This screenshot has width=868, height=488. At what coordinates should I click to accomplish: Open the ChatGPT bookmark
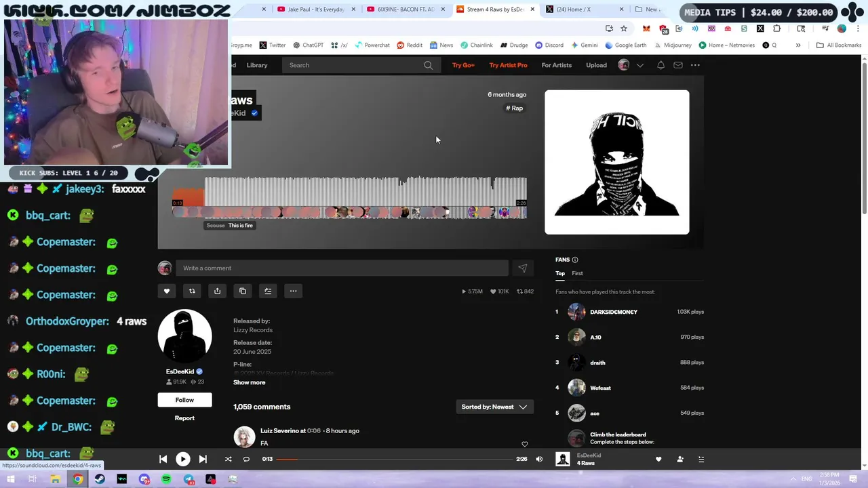(309, 45)
